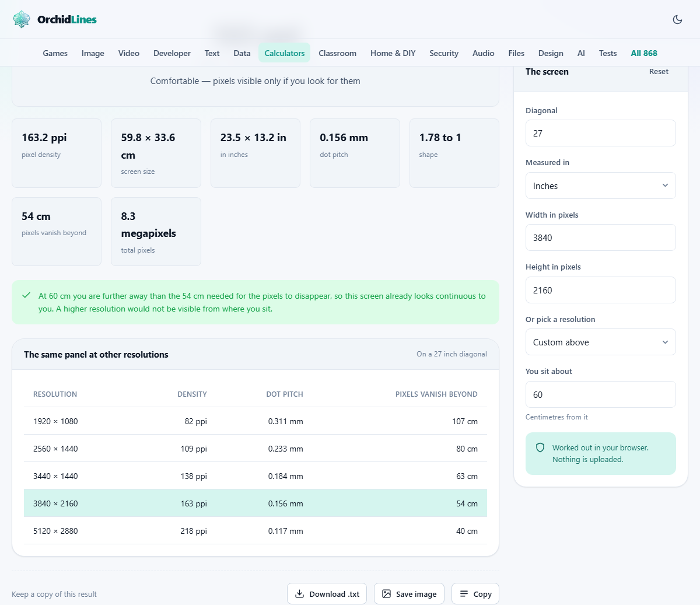The height and width of the screenshot is (605, 700).
Task: Click the OrchidLines flower logo
Action: coord(22,19)
